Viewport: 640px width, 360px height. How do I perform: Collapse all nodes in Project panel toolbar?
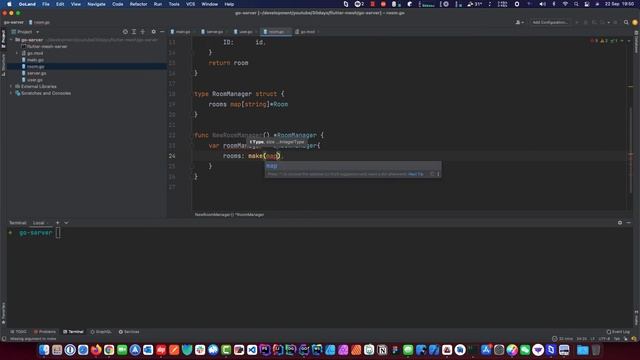[142, 32]
